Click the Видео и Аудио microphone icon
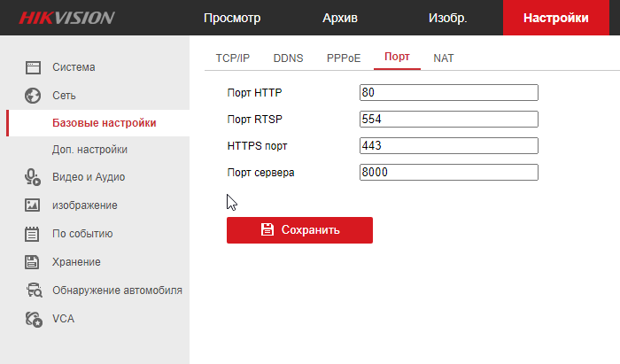This screenshot has width=620, height=364. point(33,177)
